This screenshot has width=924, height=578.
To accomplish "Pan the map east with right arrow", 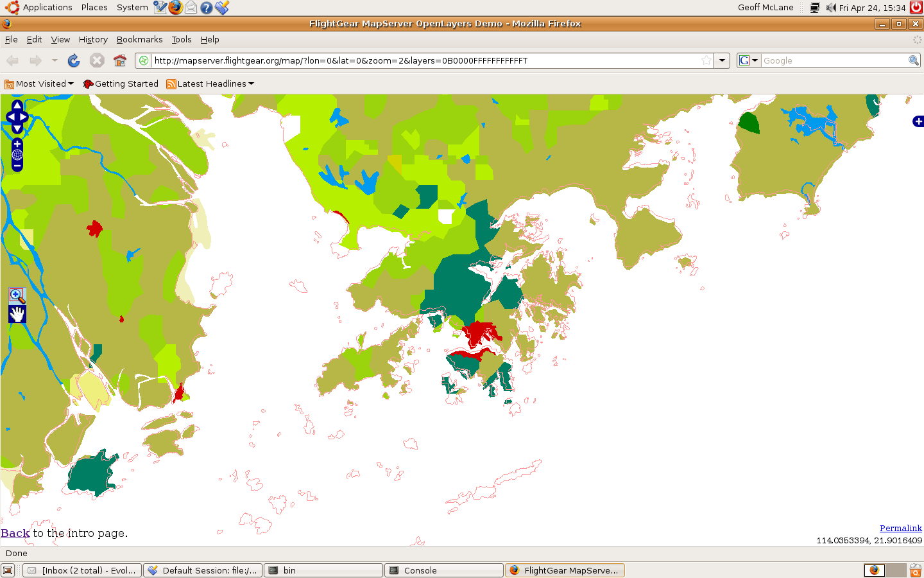I will point(24,117).
